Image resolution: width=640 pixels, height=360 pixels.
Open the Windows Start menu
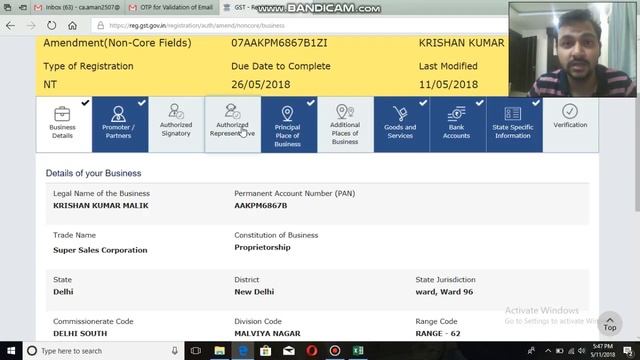(x=11, y=351)
